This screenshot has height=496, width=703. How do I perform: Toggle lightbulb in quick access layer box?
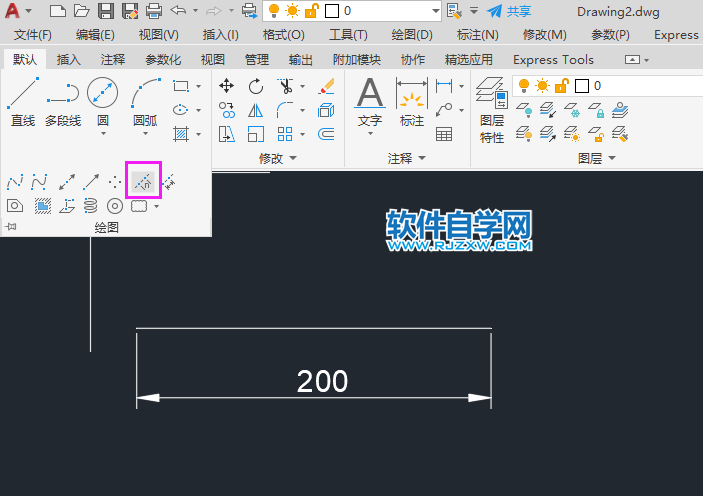(273, 11)
